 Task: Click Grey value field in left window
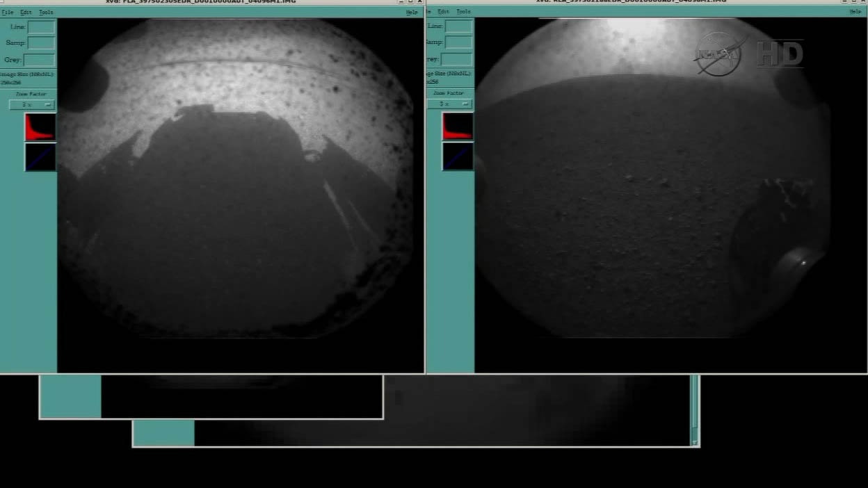[x=38, y=60]
